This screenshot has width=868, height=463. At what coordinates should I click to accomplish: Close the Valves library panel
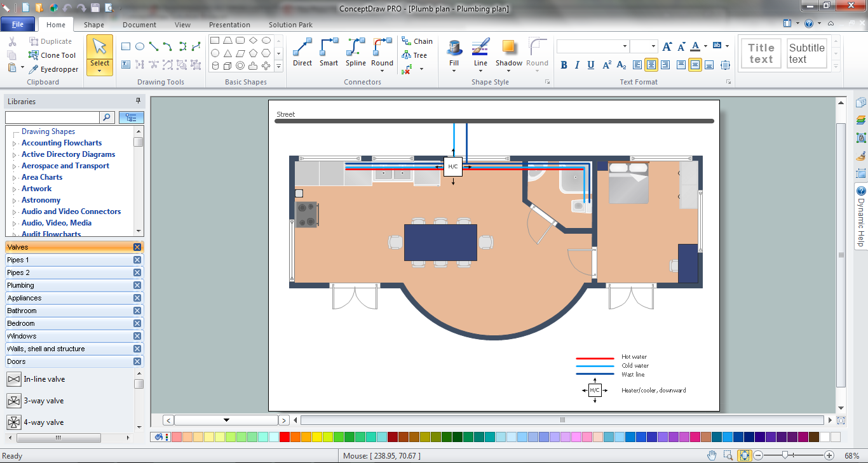tap(137, 247)
